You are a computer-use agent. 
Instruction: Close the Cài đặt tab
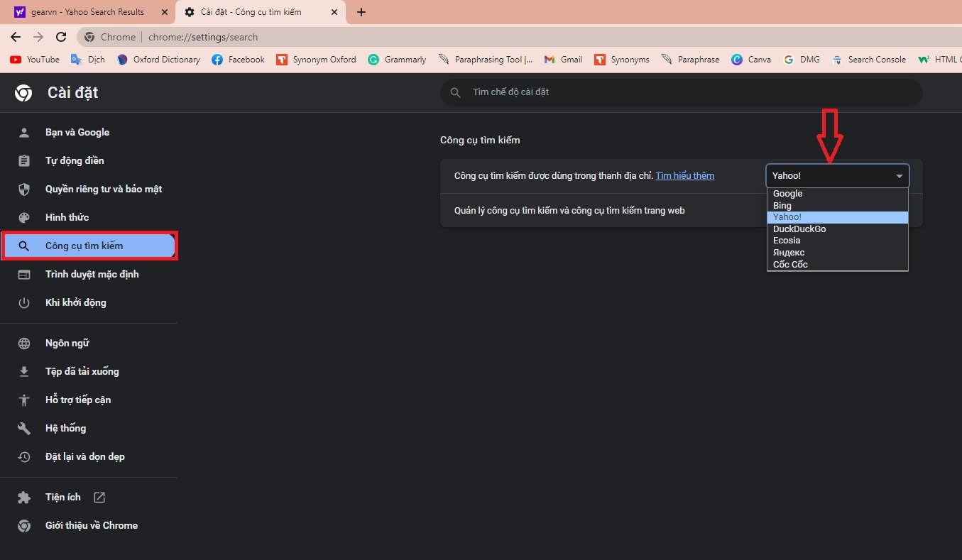333,12
